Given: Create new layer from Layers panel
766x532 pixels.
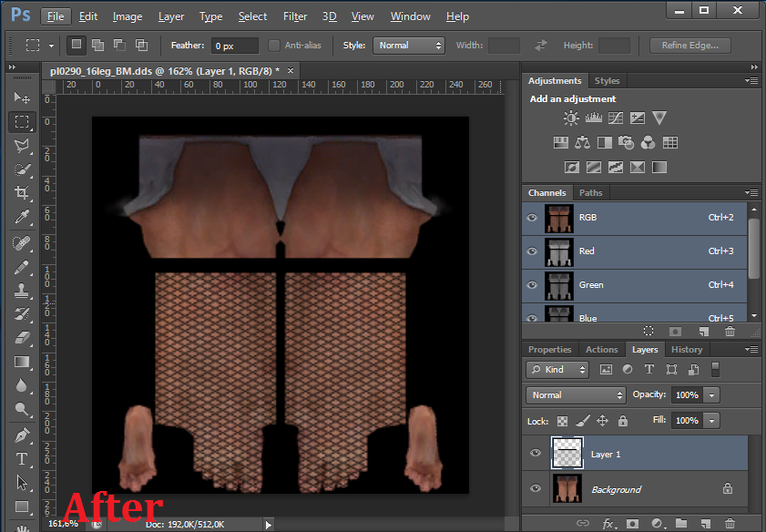Looking at the screenshot, I should 704,524.
